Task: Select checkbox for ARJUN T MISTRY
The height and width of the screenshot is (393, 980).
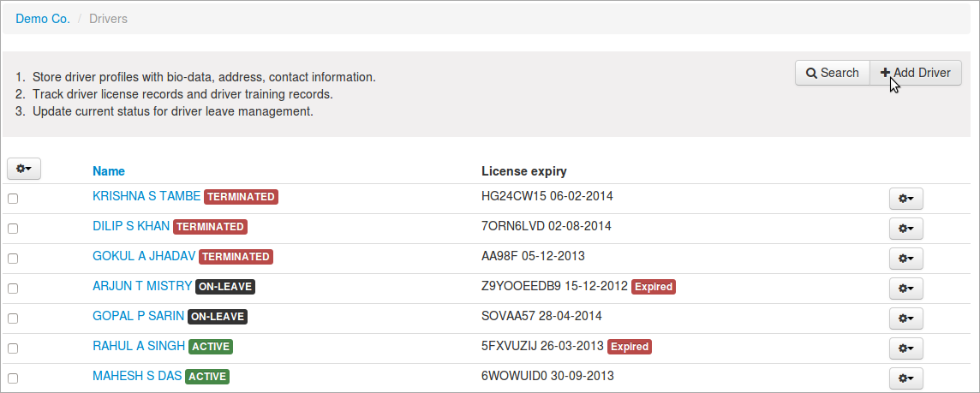Action: point(13,289)
